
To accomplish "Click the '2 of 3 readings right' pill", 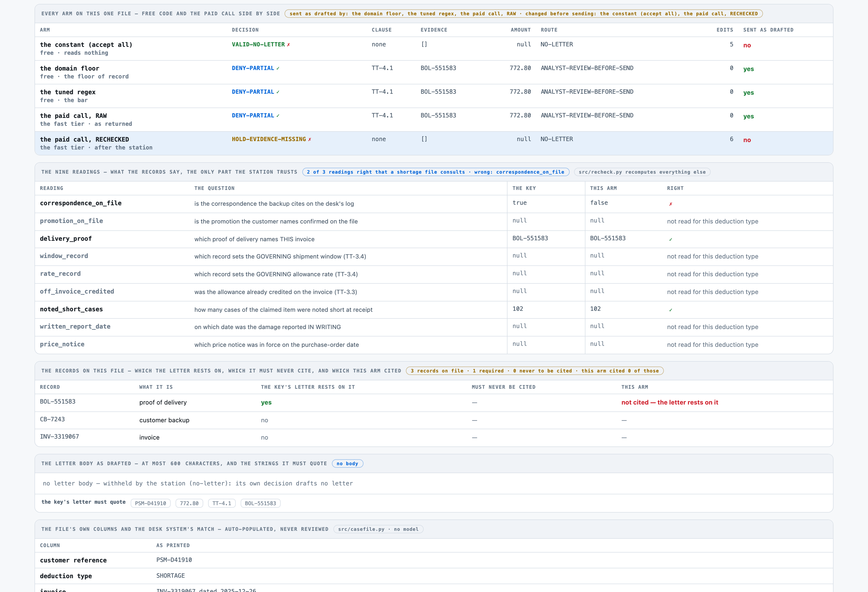I will (435, 172).
